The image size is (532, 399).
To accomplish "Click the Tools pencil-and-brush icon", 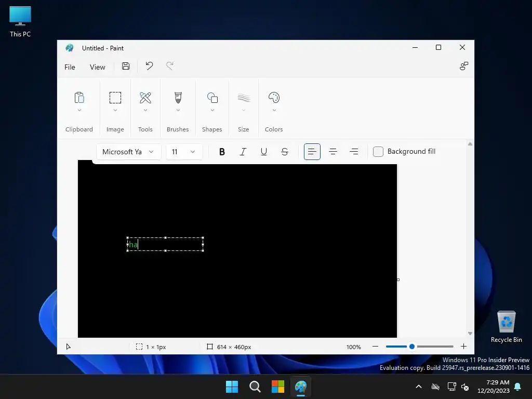I will click(x=145, y=98).
